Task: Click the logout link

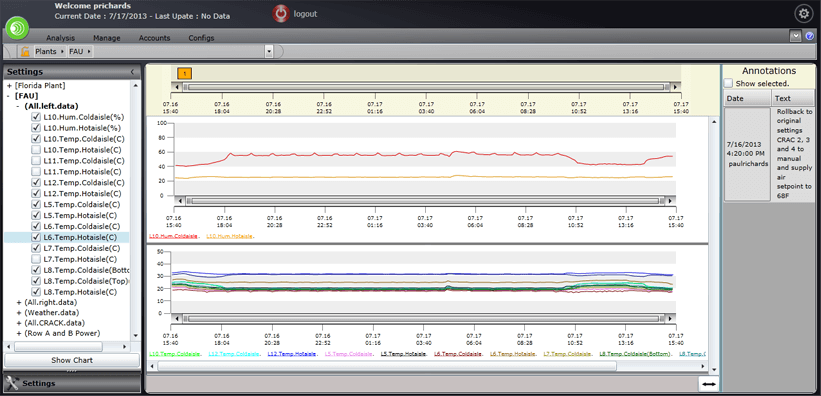Action: tap(305, 14)
